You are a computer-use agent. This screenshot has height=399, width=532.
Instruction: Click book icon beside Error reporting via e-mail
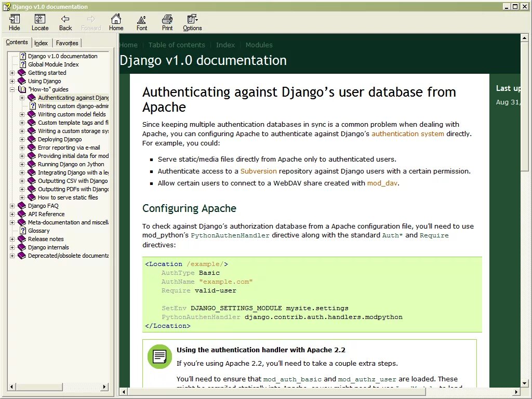pos(32,148)
